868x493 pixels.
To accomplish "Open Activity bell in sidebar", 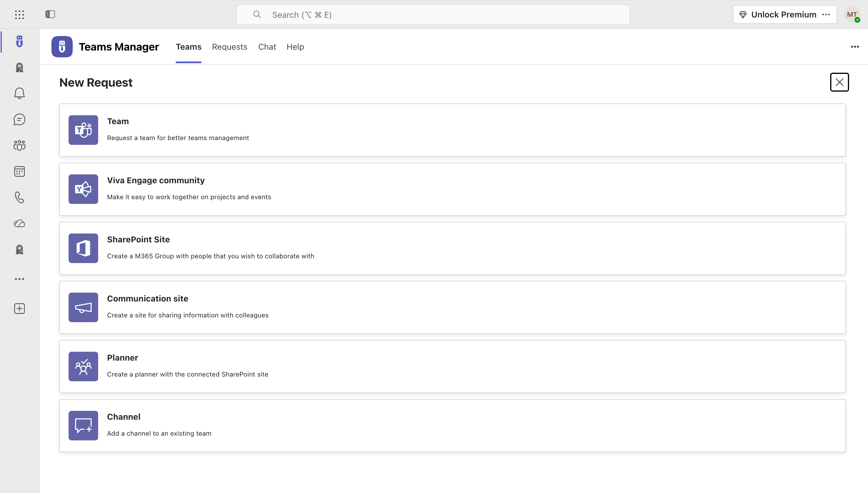I will coord(19,93).
